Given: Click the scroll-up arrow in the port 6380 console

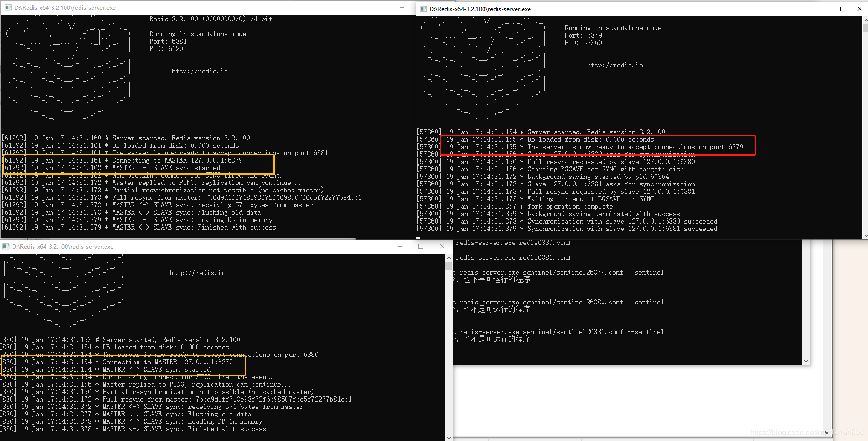Looking at the screenshot, I should click(x=449, y=258).
